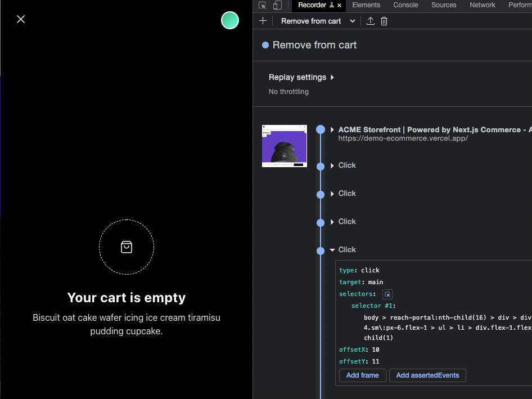Viewport: 532px width, 399px height.
Task: Expand the Replay settings section
Action: pyautogui.click(x=301, y=77)
